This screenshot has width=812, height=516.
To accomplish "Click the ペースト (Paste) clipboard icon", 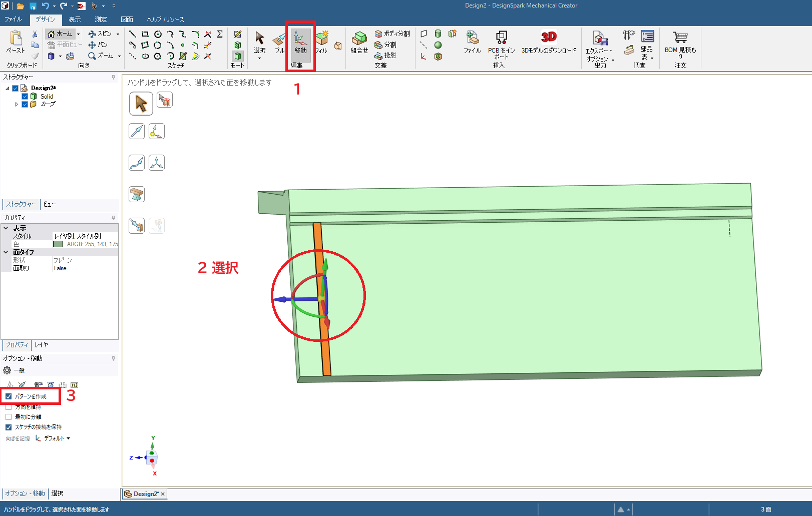I will point(16,39).
